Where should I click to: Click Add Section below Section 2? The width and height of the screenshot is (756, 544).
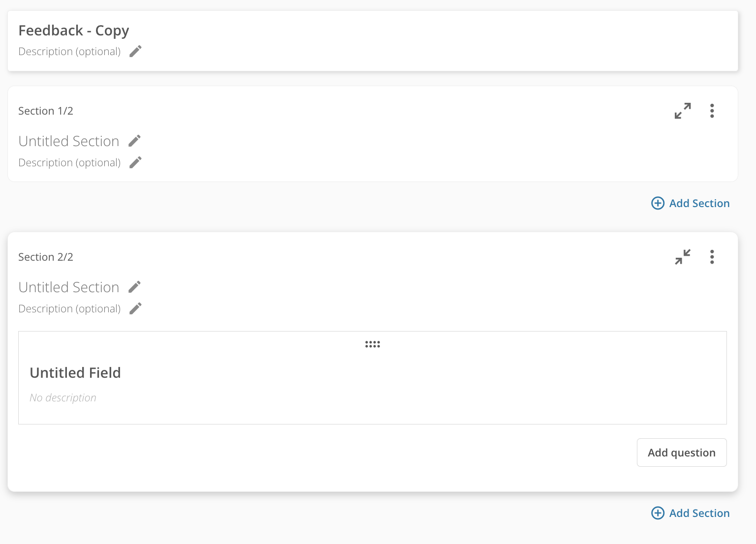tap(691, 513)
